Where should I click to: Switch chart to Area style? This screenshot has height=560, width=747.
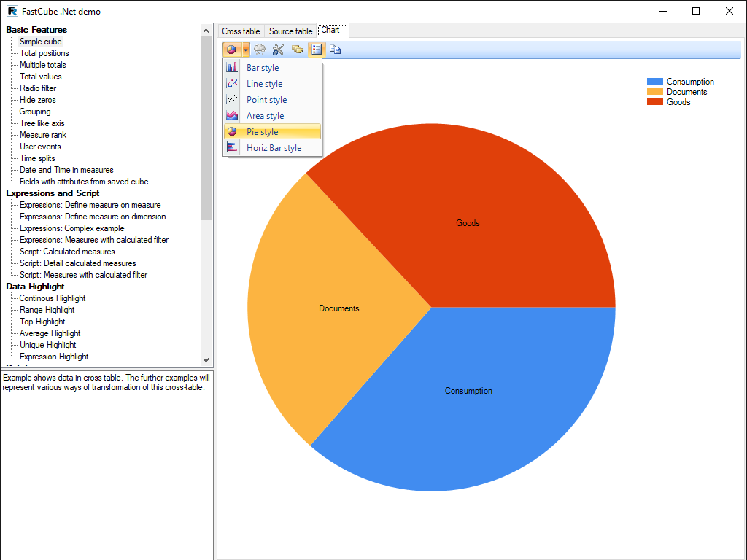tap(265, 116)
